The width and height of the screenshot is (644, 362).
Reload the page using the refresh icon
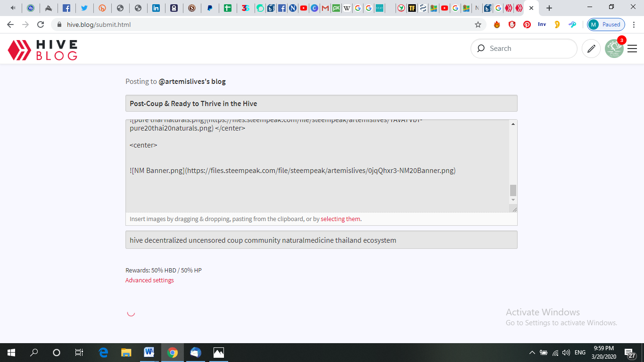[41, 25]
